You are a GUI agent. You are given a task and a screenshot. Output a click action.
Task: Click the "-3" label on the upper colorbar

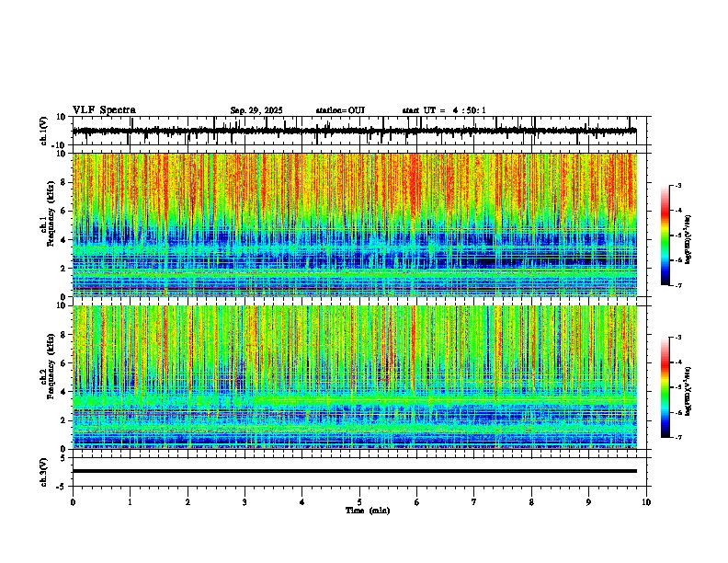[x=678, y=185]
